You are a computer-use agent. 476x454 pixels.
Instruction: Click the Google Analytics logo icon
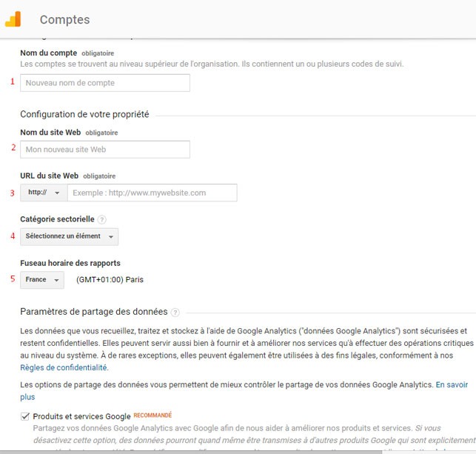(x=13, y=19)
